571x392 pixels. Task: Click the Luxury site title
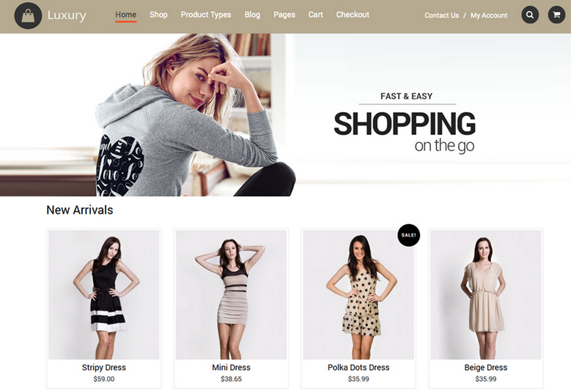67,15
